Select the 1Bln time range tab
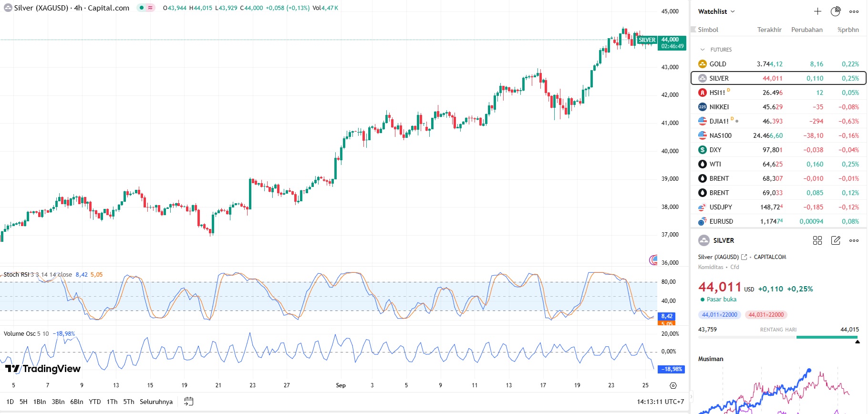The width and height of the screenshot is (868, 414). pos(40,402)
